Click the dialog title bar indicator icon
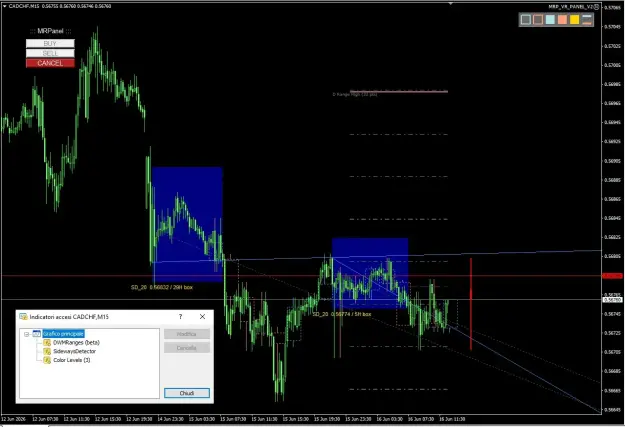This screenshot has height=427, width=625. tap(24, 317)
